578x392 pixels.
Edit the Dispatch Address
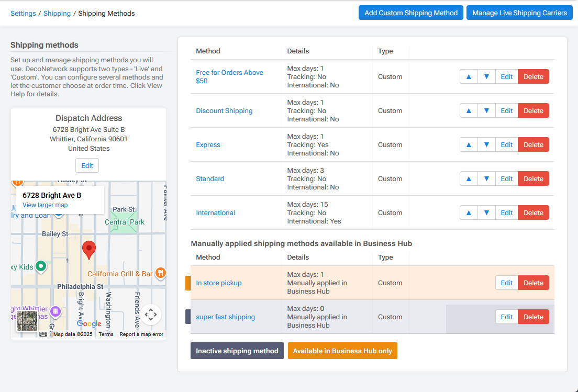click(87, 165)
